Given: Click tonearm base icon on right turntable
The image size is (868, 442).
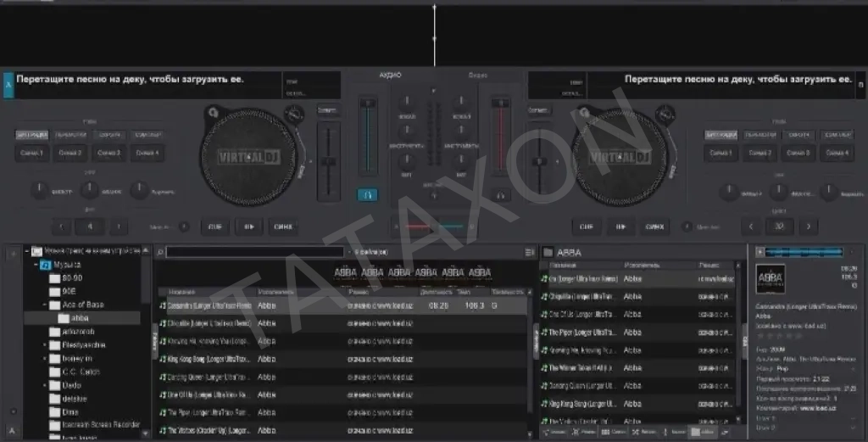Looking at the screenshot, I should [x=665, y=114].
